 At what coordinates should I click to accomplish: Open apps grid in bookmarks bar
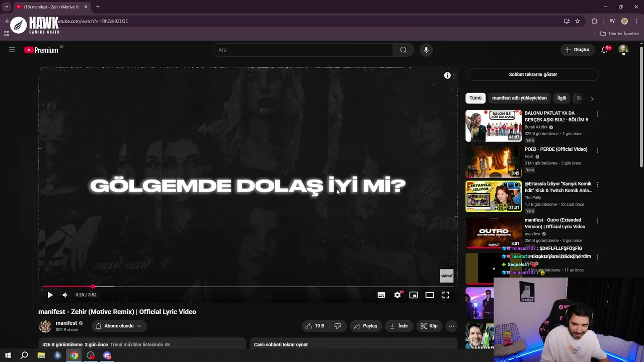pos(7,34)
